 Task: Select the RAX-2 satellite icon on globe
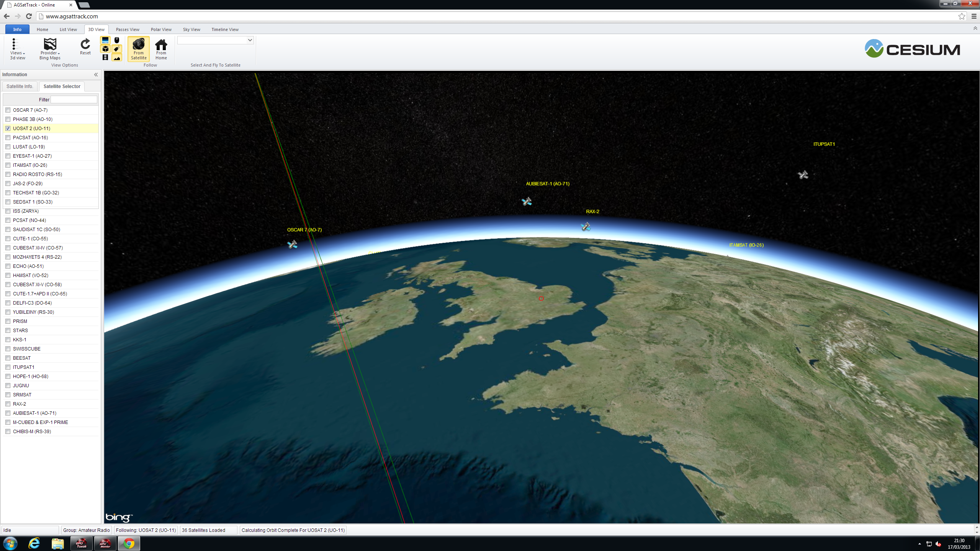point(586,227)
